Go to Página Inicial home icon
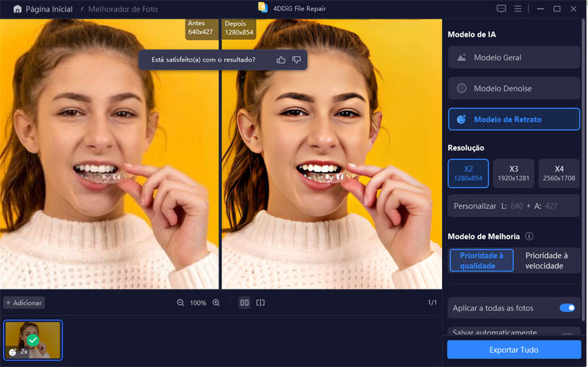This screenshot has height=367, width=588. (x=17, y=9)
